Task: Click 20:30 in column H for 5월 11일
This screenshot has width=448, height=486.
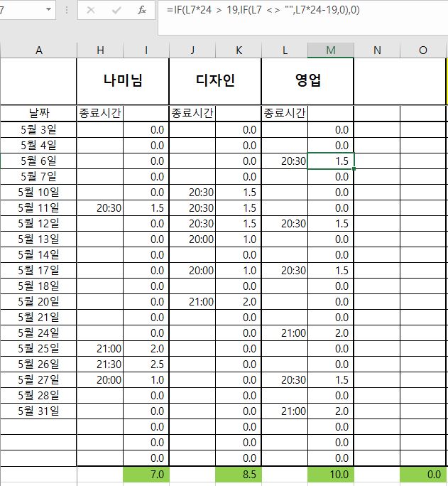Action: pyautogui.click(x=100, y=207)
